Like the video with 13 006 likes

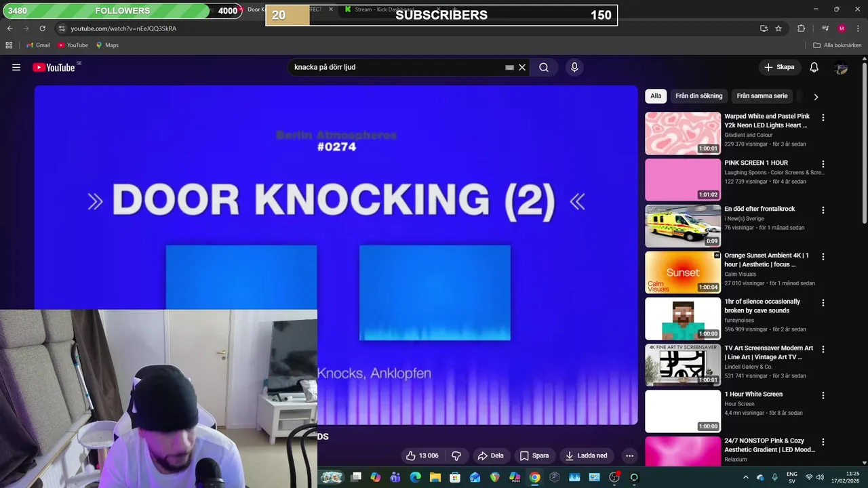point(422,455)
